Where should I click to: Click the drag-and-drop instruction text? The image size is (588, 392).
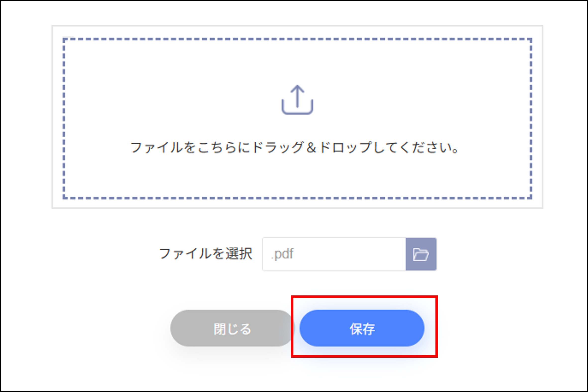tap(295, 148)
